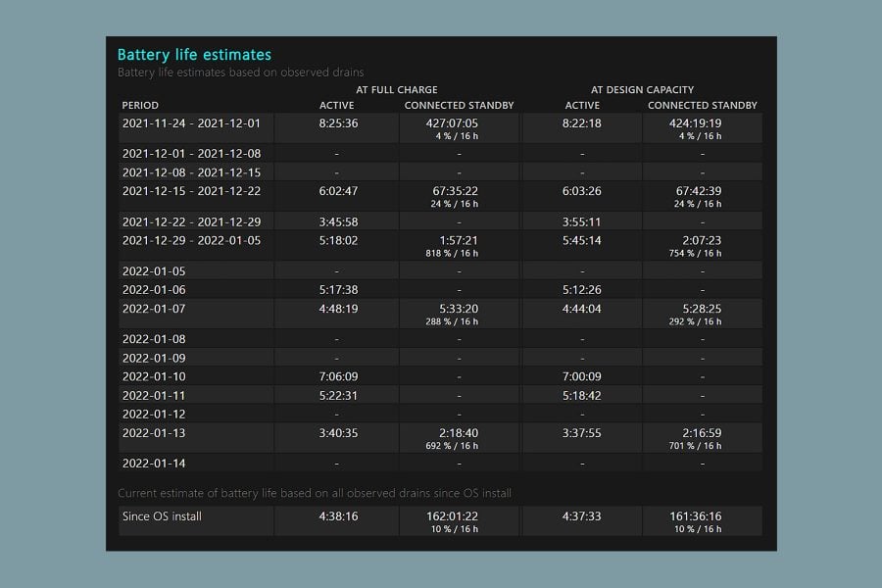This screenshot has height=588, width=882.
Task: Select the 2022-01-14 date cell
Action: [154, 464]
